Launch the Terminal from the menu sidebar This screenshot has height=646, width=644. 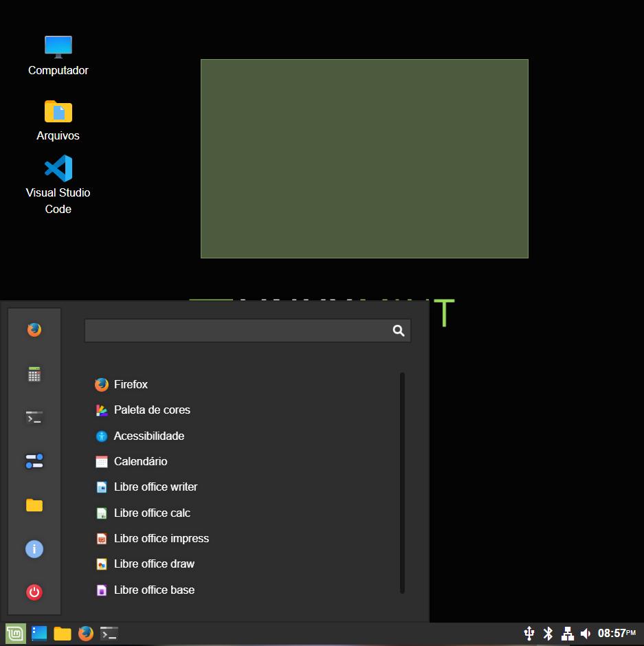click(34, 417)
